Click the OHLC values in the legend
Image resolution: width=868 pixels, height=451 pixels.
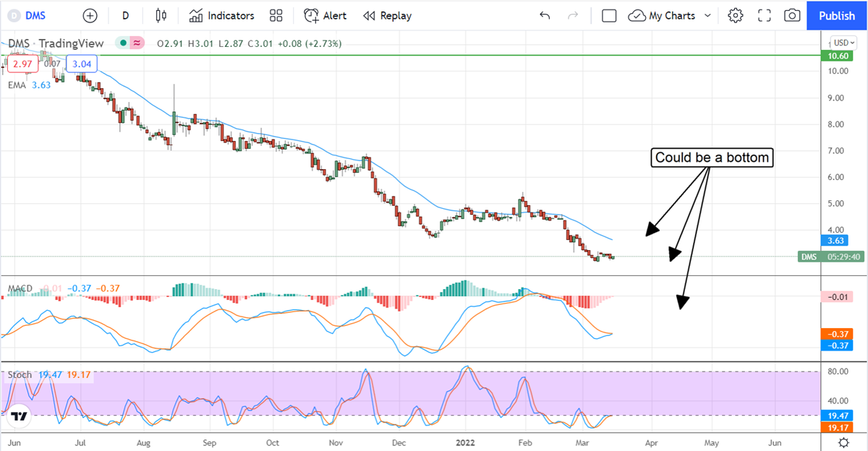[250, 43]
